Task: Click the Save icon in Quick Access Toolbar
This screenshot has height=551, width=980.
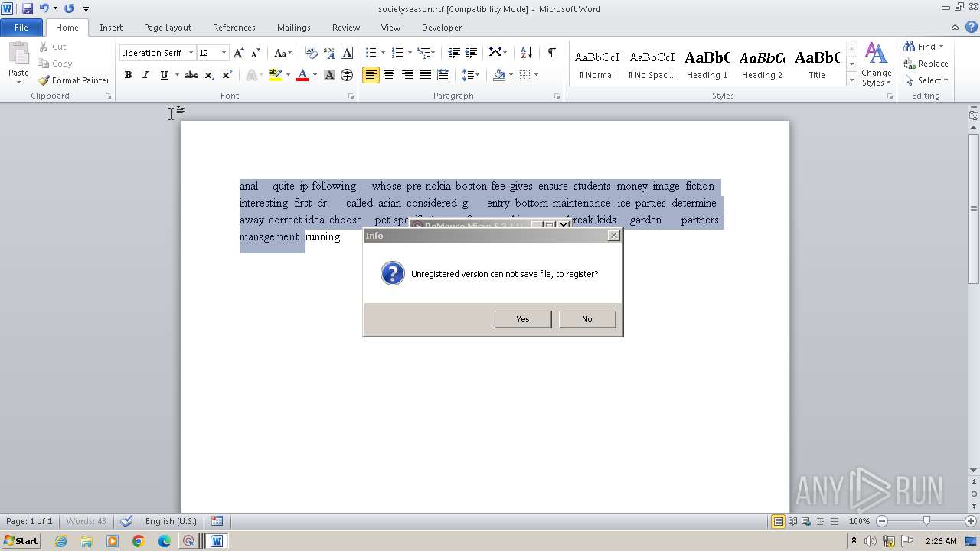Action: pos(28,8)
